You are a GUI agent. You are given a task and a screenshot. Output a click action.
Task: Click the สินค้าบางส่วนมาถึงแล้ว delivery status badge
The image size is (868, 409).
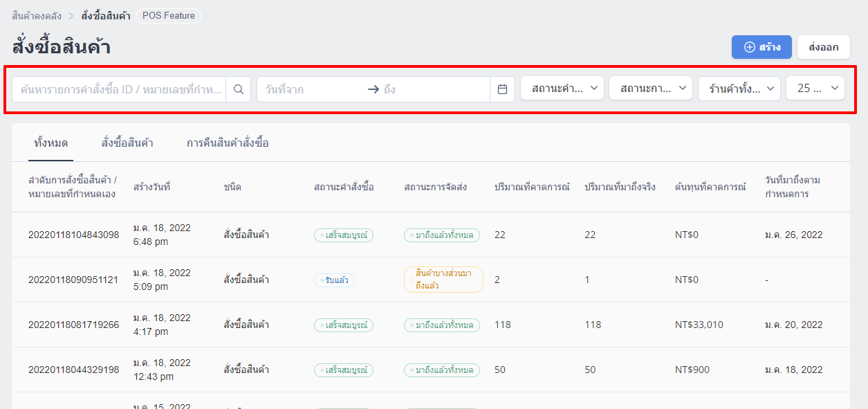(443, 280)
